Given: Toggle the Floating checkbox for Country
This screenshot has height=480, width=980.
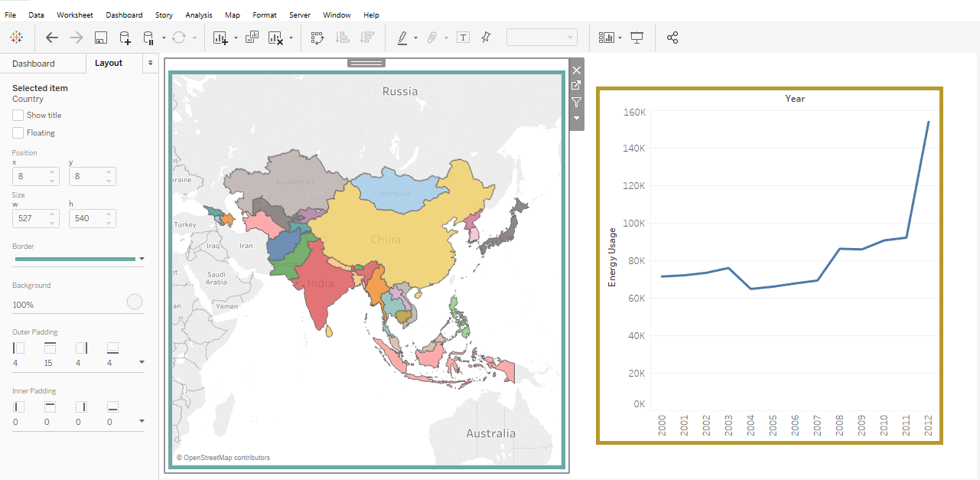Looking at the screenshot, I should pyautogui.click(x=18, y=132).
